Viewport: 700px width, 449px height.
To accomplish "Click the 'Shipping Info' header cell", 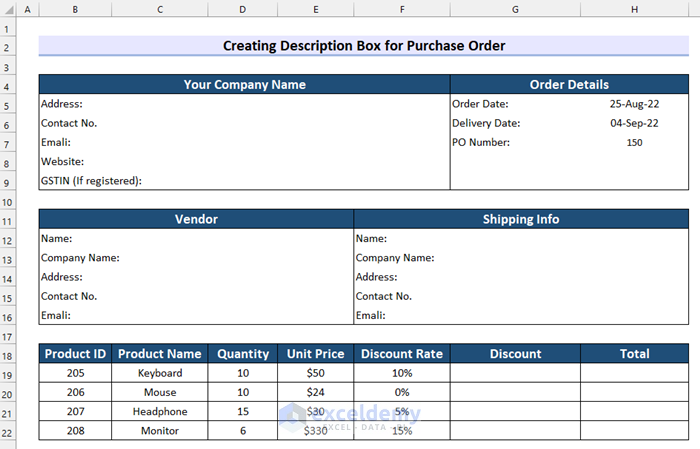I will click(521, 219).
